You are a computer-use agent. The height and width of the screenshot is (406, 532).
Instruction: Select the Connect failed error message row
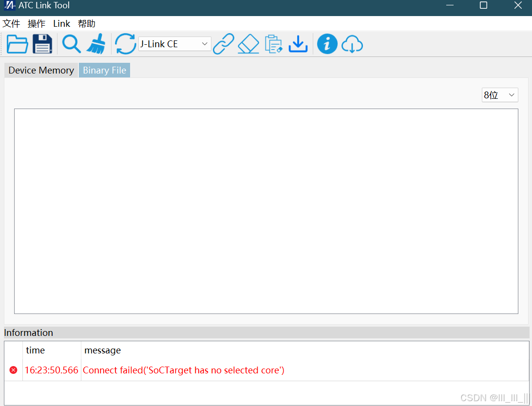[184, 370]
